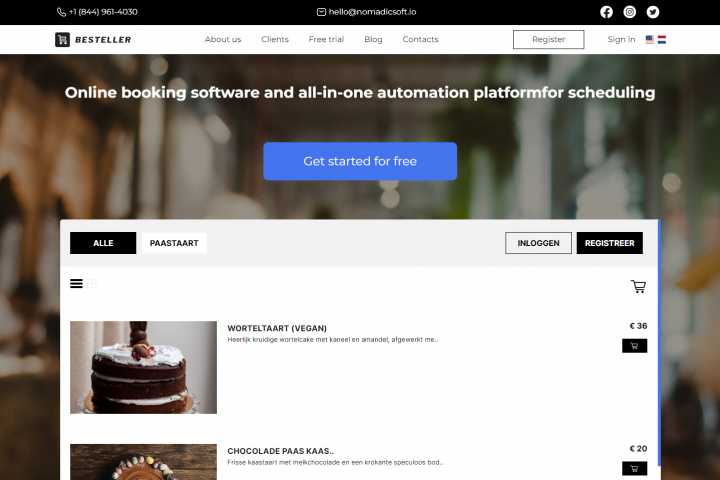Open the Worteltaart cake thumbnail

(x=143, y=367)
